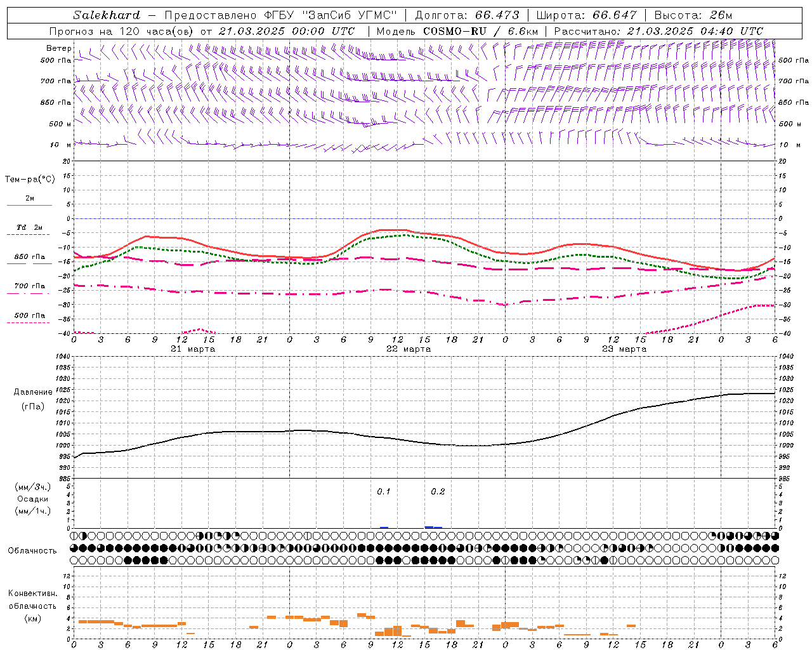Click the "Тем-ра(°C)" temperature axis title
Viewport: 812px width, 650px height.
pos(30,180)
